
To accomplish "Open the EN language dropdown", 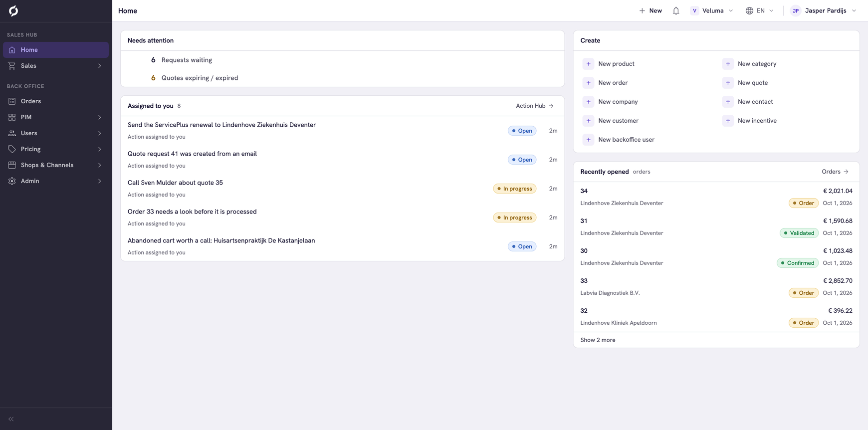I will coord(760,10).
